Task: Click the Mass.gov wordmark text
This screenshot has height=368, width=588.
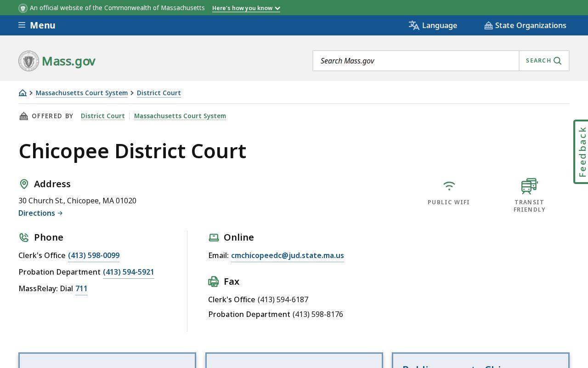Action: (69, 61)
